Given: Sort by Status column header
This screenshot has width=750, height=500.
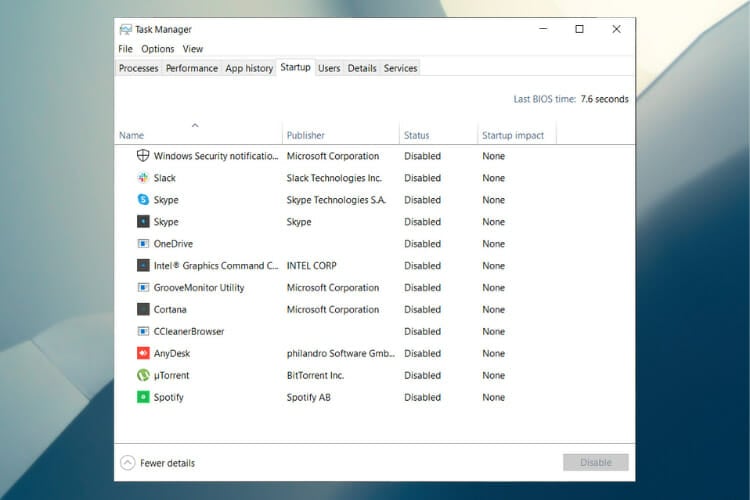Looking at the screenshot, I should 416,135.
